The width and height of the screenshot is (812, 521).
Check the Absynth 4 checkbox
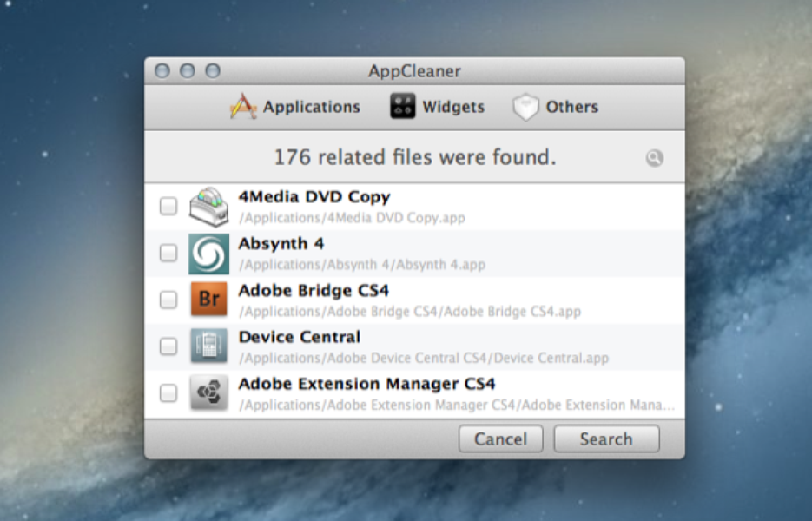coord(168,252)
